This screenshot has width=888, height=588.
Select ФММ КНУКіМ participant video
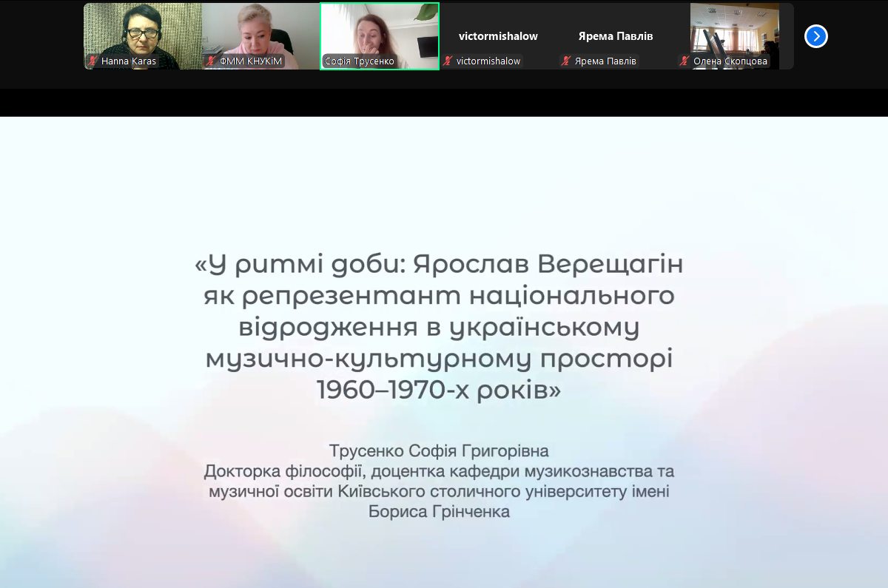pyautogui.click(x=261, y=36)
